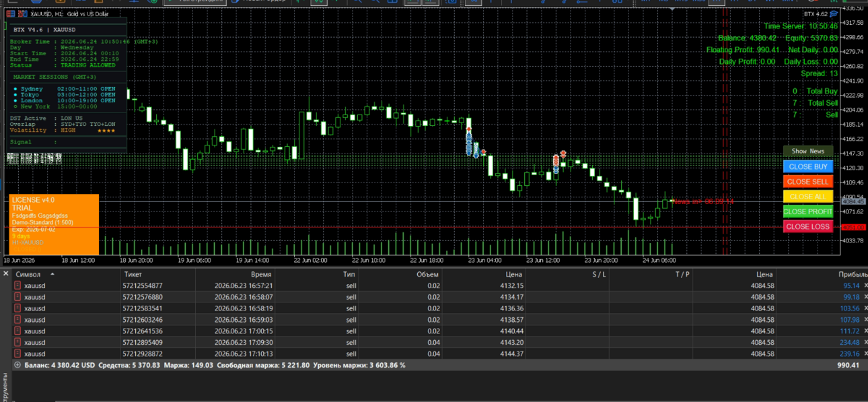The image size is (868, 402).
Task: Click open price 4132.15 cell
Action: [511, 286]
